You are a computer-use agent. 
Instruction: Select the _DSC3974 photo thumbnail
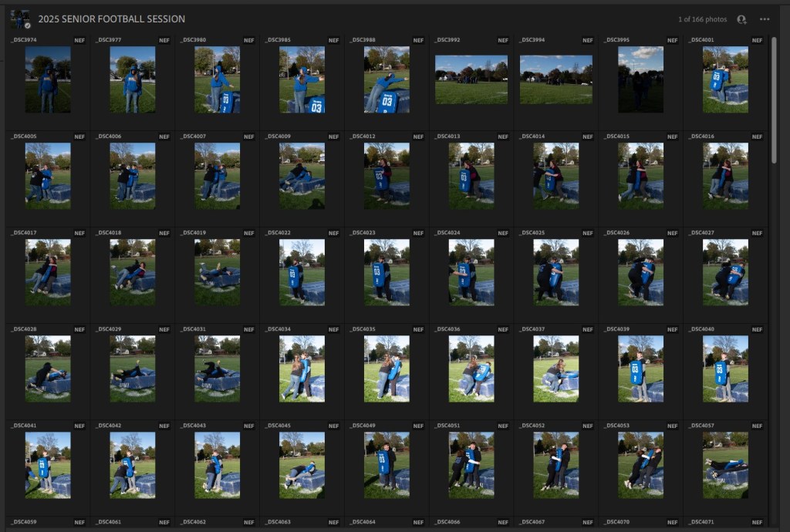tap(48, 79)
